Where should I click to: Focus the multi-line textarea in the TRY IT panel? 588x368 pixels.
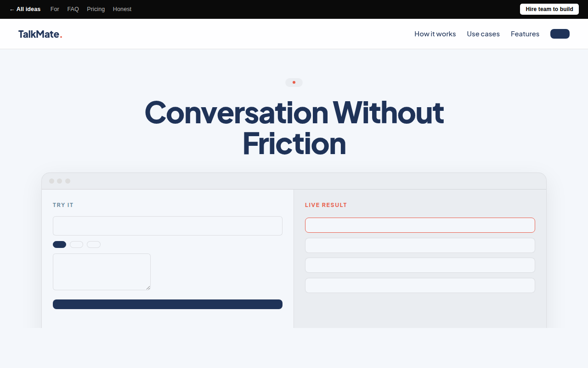102,272
